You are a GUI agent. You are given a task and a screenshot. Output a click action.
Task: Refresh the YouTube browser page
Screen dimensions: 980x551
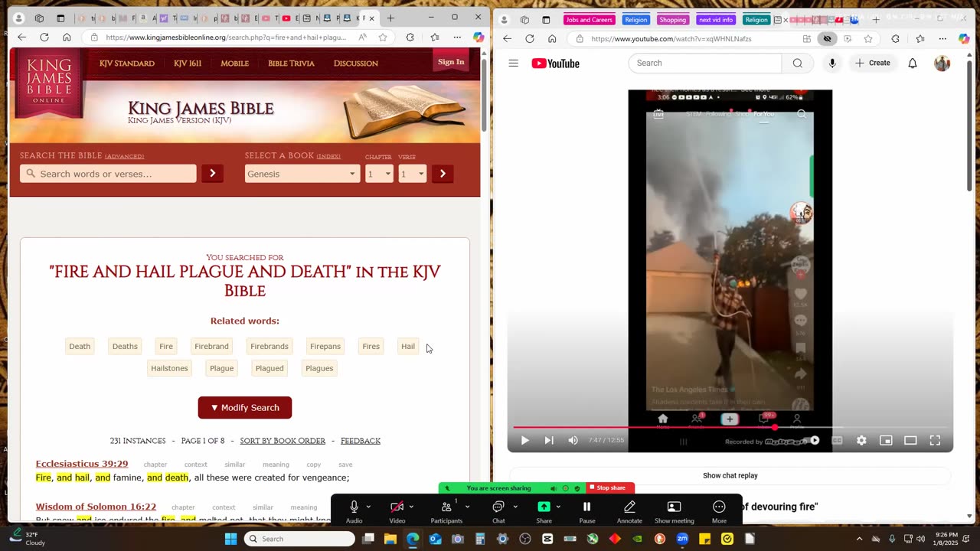pyautogui.click(x=529, y=38)
